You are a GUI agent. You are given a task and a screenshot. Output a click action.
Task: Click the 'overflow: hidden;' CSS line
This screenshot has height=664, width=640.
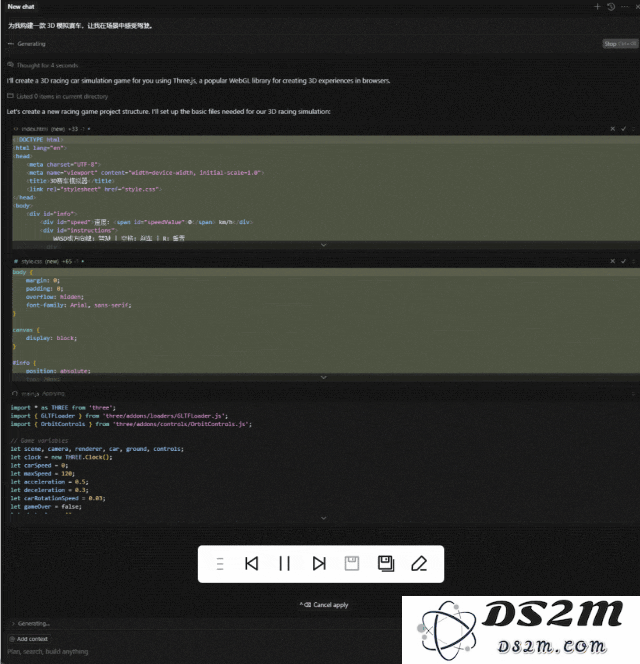click(x=55, y=297)
